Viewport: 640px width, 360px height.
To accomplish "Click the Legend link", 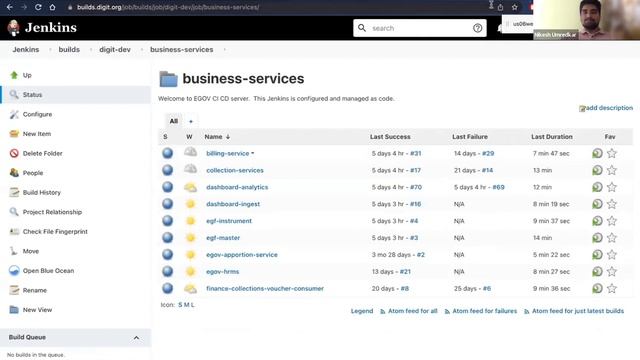I will click(362, 311).
